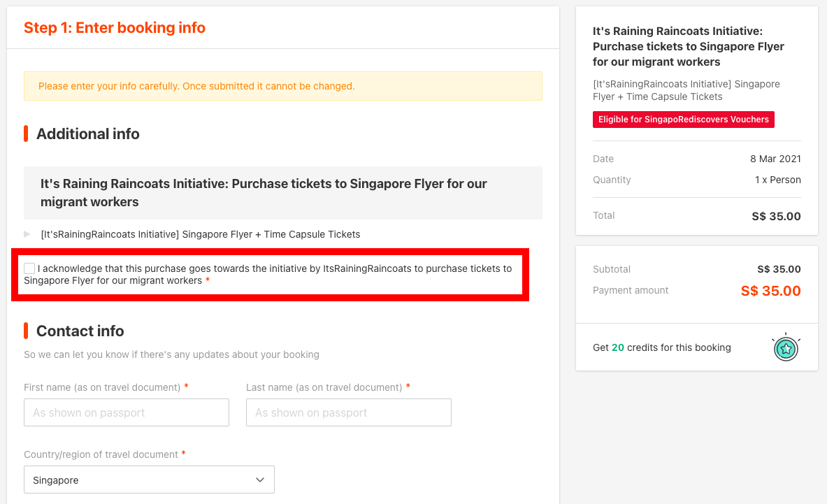The height and width of the screenshot is (504, 827).
Task: Click the 'So we can let you know' helper text
Action: [171, 355]
